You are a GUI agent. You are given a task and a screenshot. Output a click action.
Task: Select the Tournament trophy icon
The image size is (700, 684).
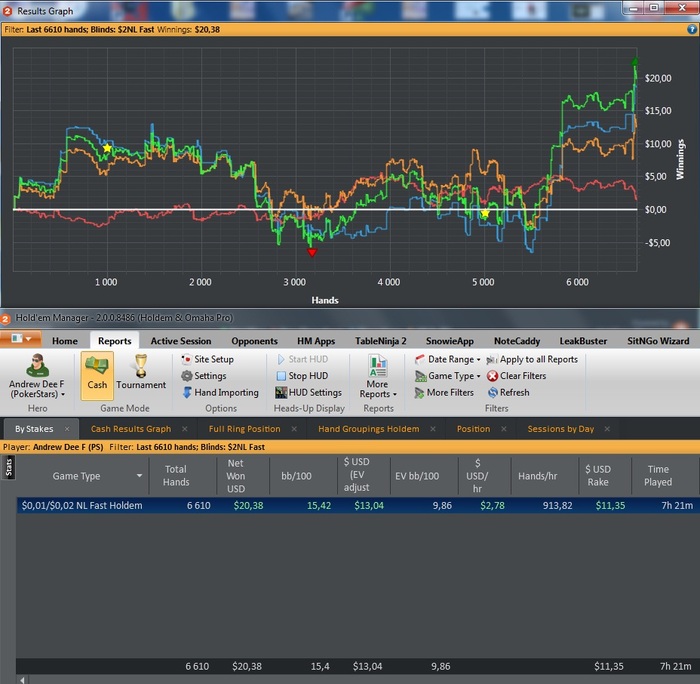(141, 366)
